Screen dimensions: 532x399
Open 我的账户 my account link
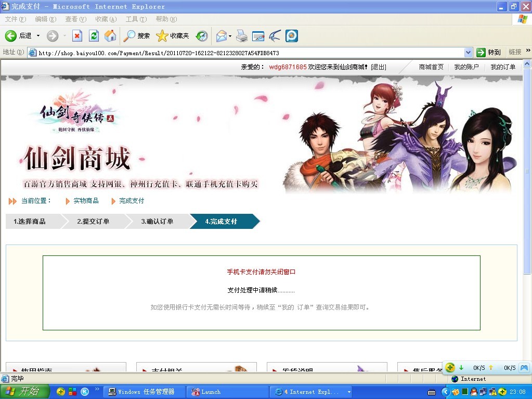pyautogui.click(x=466, y=67)
